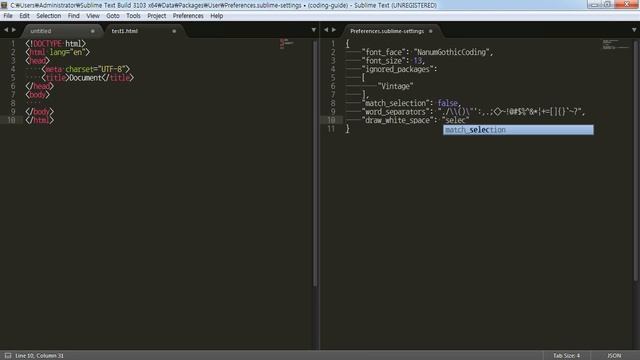The image size is (640, 360).
Task: Click the "selec" typed value
Action: click(455, 120)
